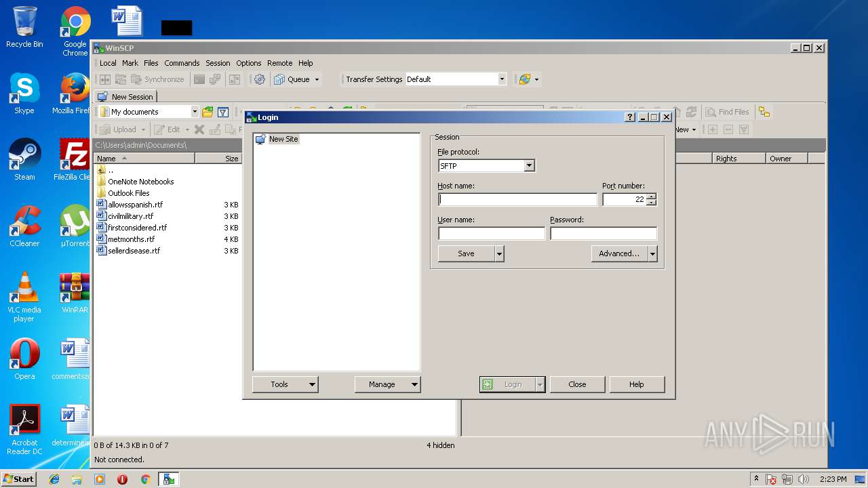The width and height of the screenshot is (868, 488).
Task: Click the Synchronize toolbar button
Action: pos(157,79)
